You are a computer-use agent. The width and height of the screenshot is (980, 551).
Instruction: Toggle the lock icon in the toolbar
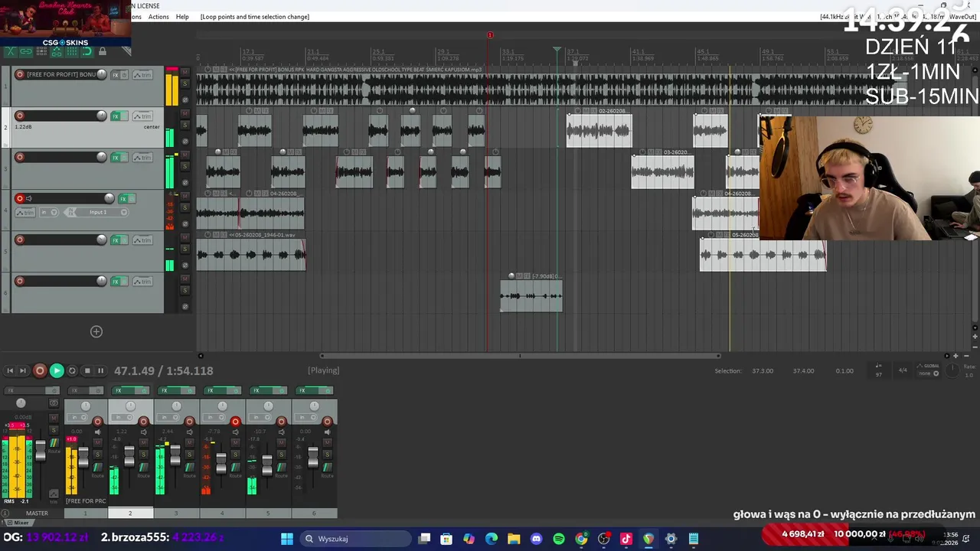pos(103,51)
